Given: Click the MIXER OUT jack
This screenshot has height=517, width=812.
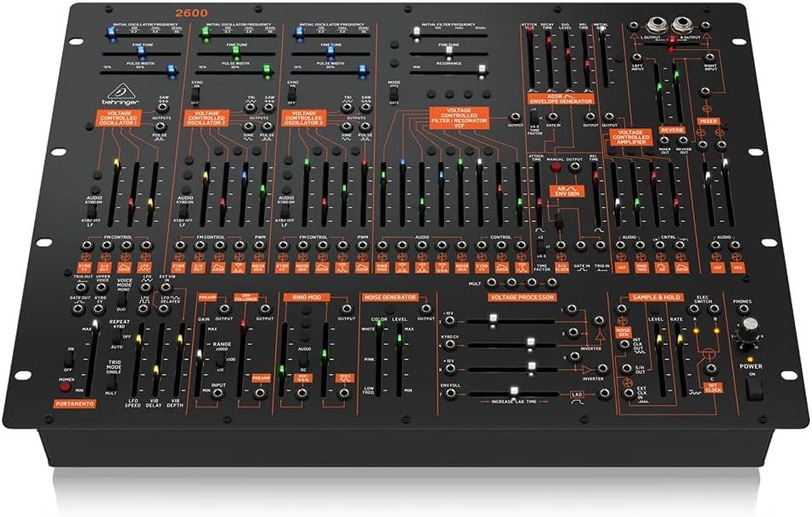Looking at the screenshot, I should pos(664,140).
